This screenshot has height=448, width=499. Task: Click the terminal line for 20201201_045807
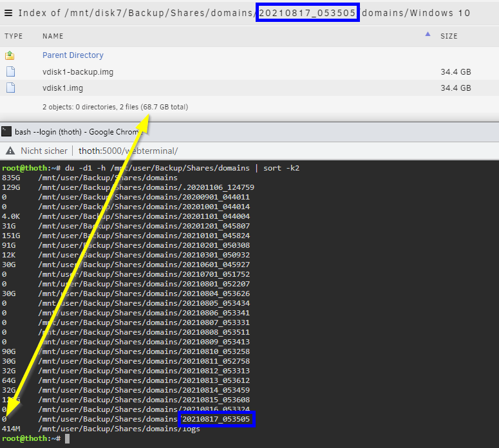126,226
